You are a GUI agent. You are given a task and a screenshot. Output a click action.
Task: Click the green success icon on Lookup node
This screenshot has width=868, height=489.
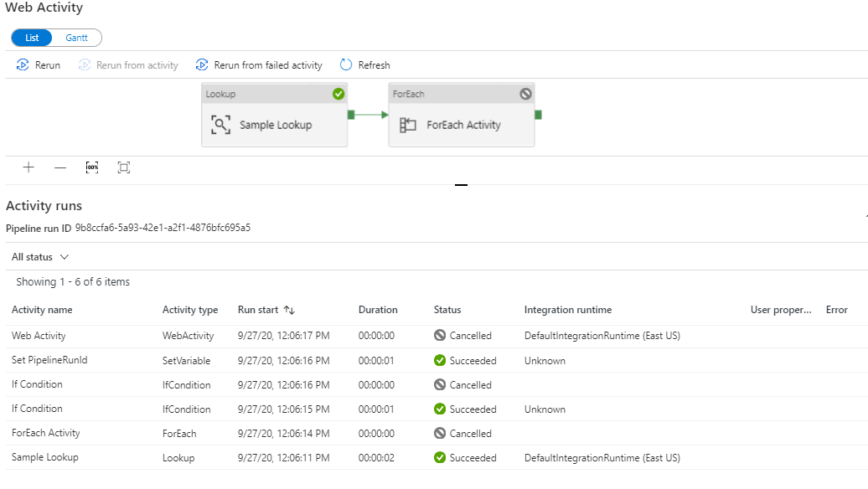point(338,94)
